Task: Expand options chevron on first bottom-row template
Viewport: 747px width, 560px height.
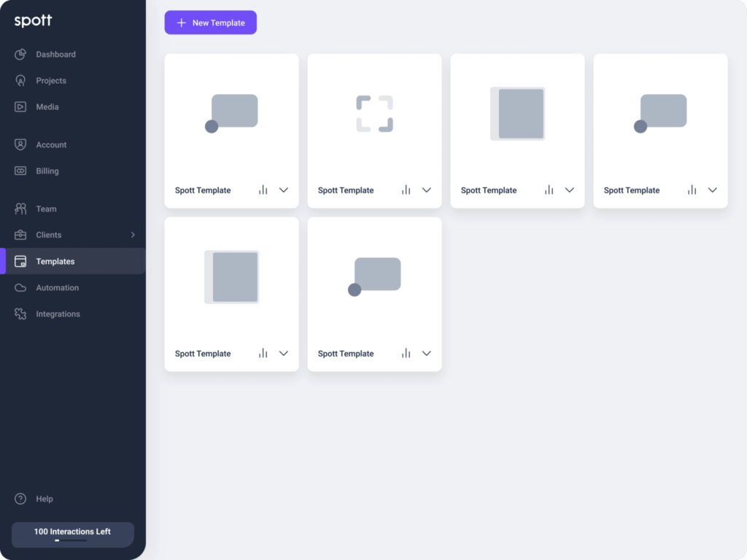Action: (x=284, y=354)
